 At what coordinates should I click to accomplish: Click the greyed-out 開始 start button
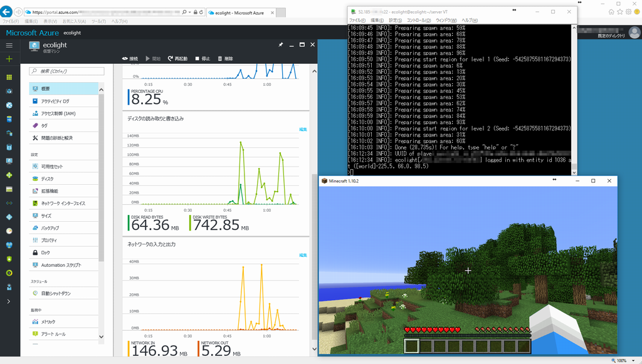pyautogui.click(x=153, y=58)
